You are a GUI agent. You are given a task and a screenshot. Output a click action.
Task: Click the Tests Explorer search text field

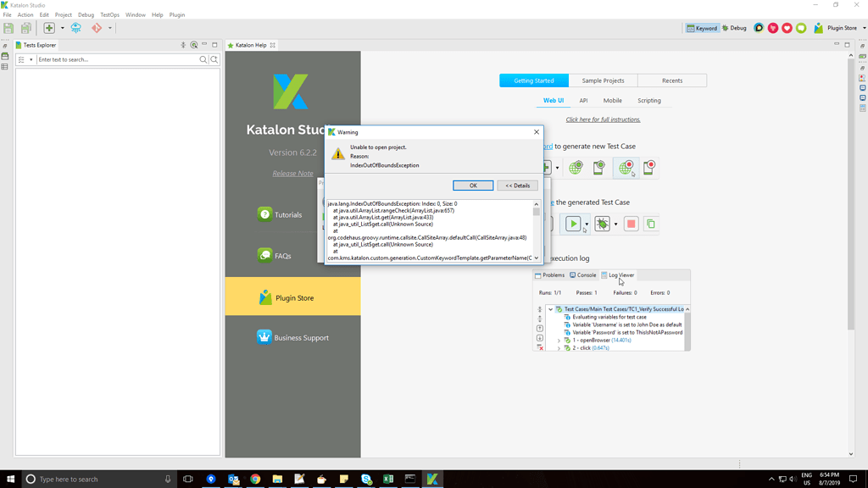(x=117, y=59)
